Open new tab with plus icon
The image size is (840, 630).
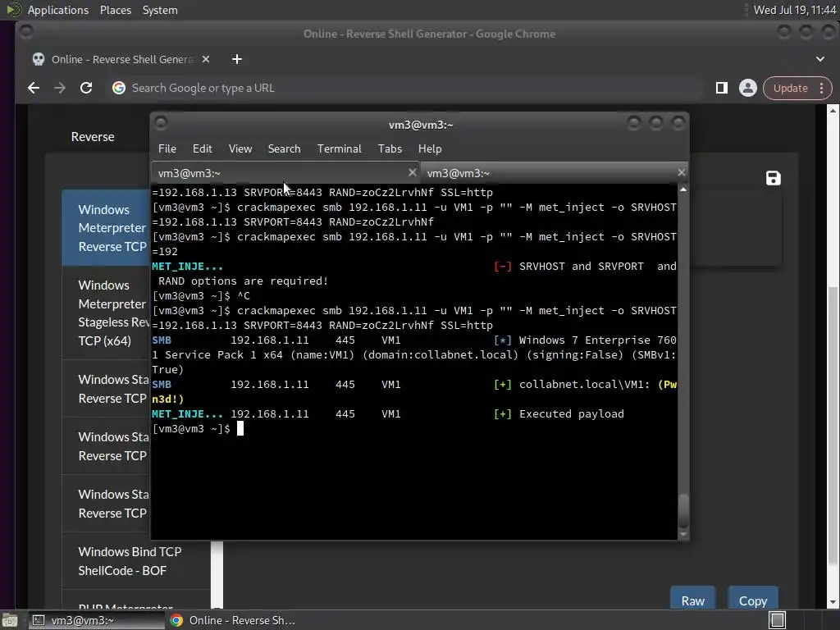[237, 59]
